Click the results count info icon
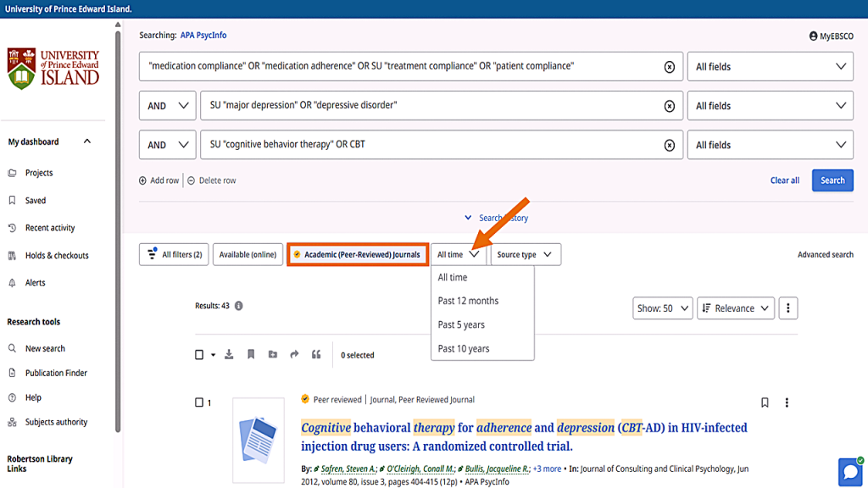 239,306
